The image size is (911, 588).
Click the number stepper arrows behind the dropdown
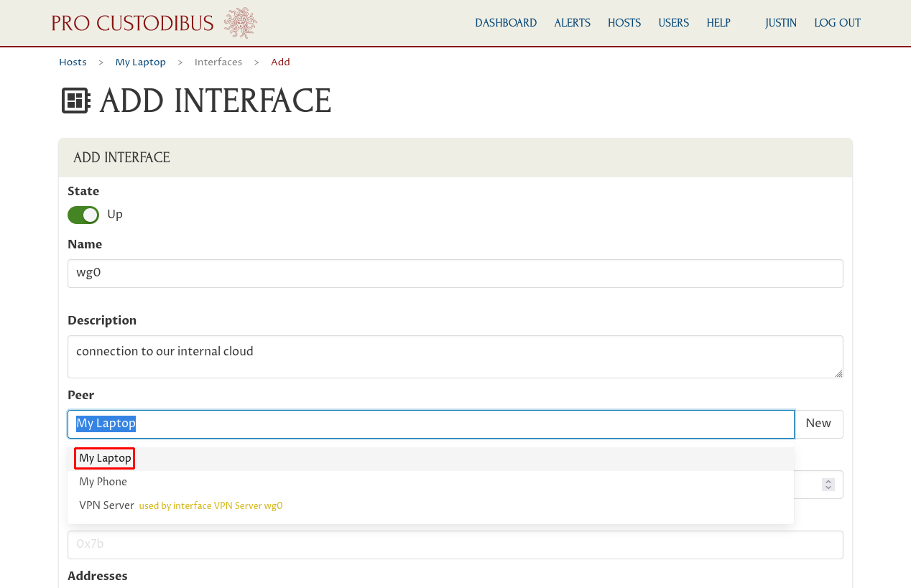828,485
